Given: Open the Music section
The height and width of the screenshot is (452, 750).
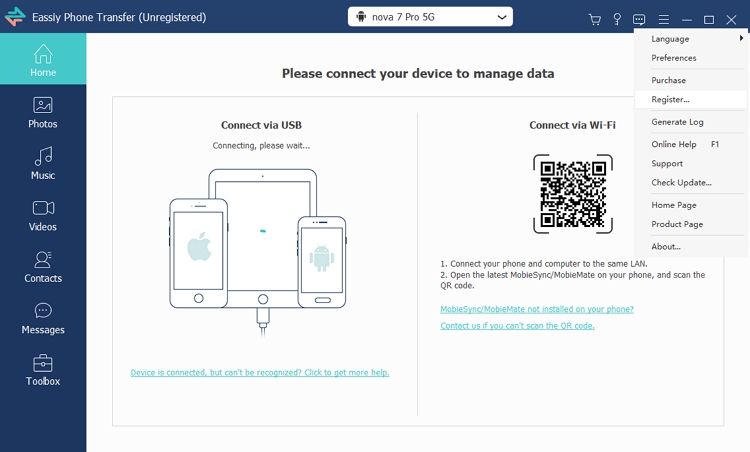Looking at the screenshot, I should 43,164.
